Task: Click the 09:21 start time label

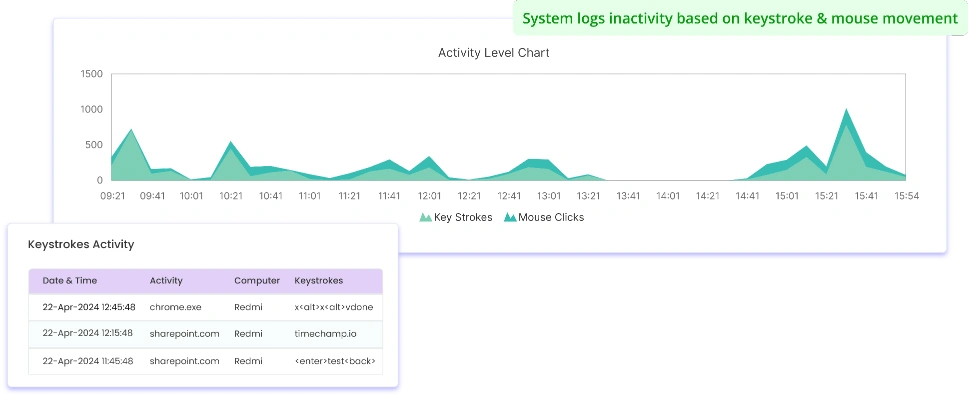Action: [112, 196]
